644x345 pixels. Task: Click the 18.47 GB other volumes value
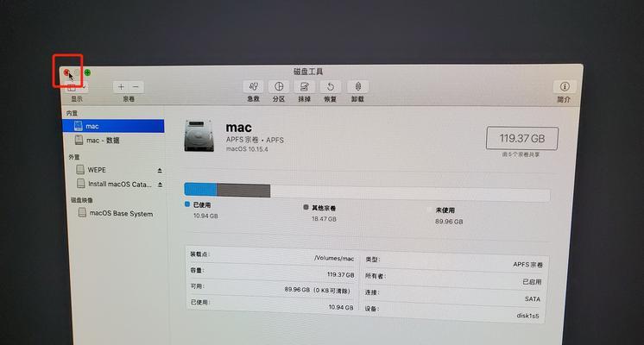pyautogui.click(x=324, y=219)
